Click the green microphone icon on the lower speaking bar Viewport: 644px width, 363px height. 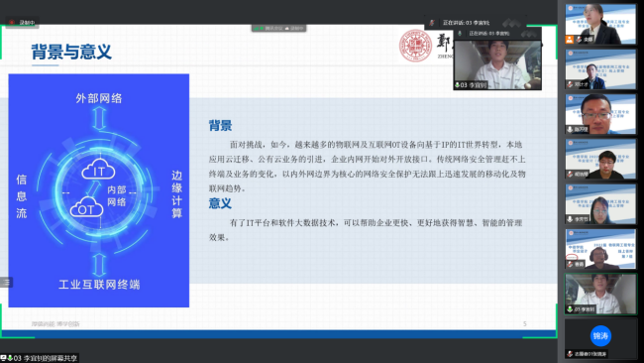point(460,34)
